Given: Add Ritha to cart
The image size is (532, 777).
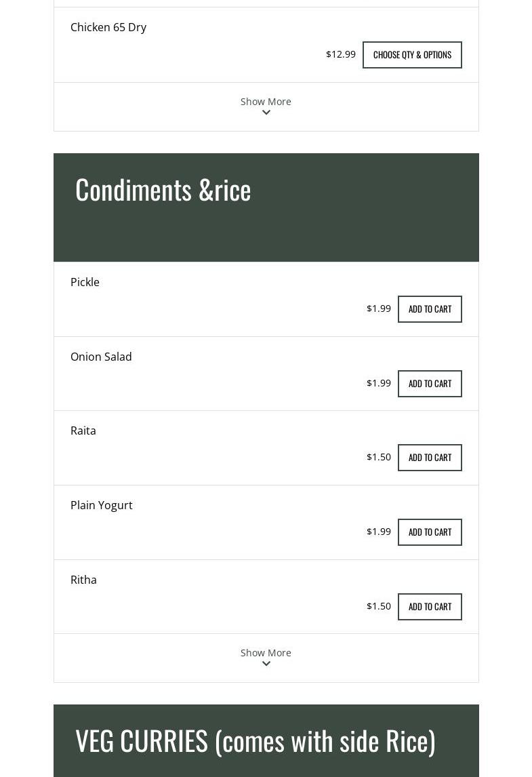Looking at the screenshot, I should [x=430, y=607].
